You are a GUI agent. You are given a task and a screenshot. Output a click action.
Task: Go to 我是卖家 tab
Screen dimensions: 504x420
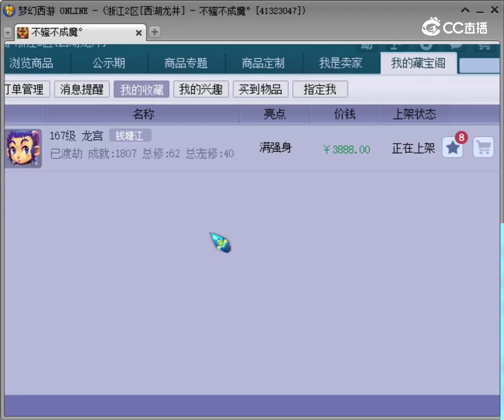341,63
